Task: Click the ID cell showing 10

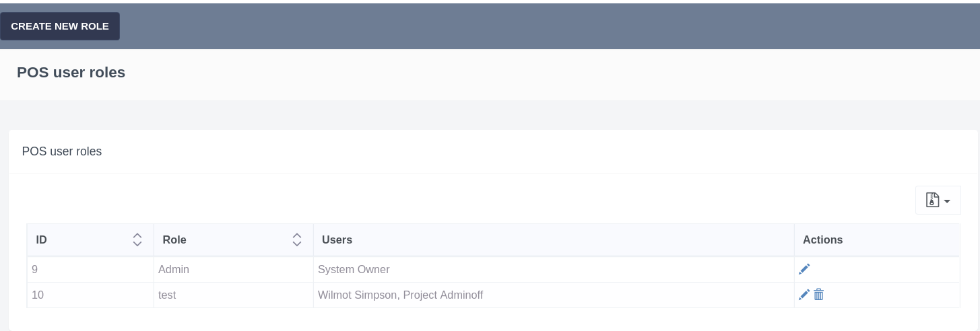Action: (38, 295)
